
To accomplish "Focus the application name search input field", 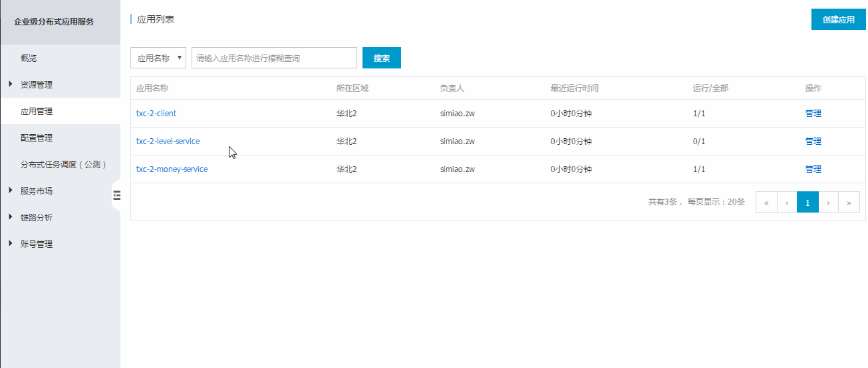I will (x=274, y=58).
